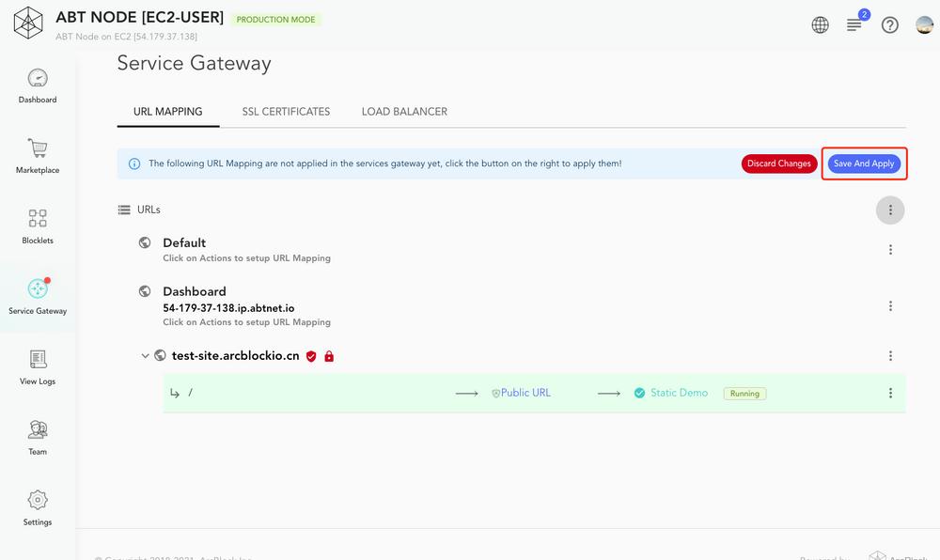Open the Public URL link

[x=525, y=393]
